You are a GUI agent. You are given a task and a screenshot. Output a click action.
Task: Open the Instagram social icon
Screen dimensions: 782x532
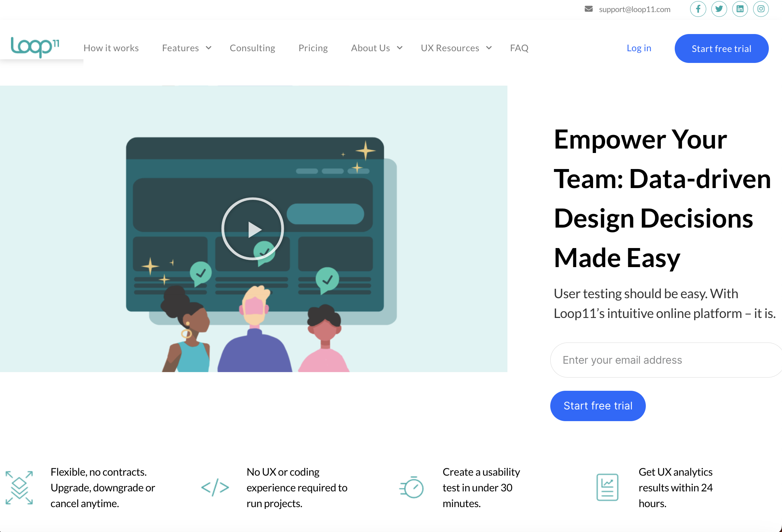pyautogui.click(x=761, y=10)
